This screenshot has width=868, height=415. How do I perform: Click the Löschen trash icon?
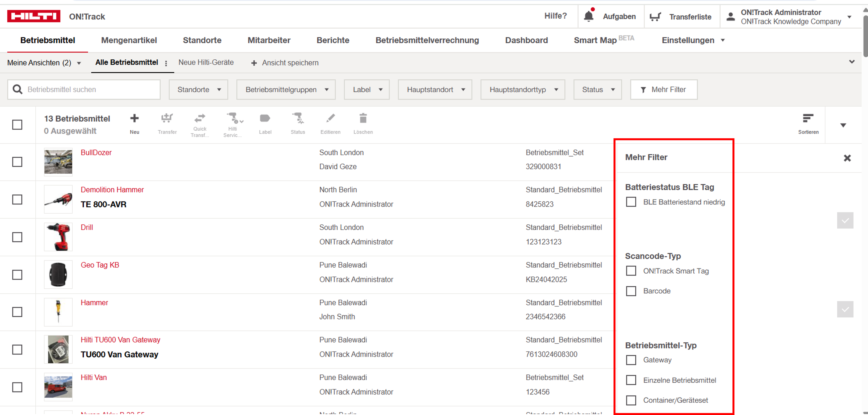pyautogui.click(x=363, y=118)
